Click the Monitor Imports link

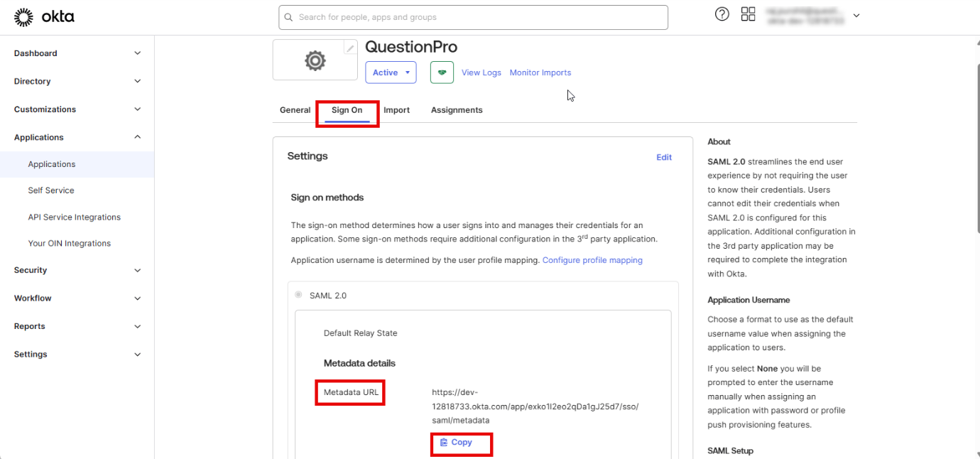(x=540, y=72)
